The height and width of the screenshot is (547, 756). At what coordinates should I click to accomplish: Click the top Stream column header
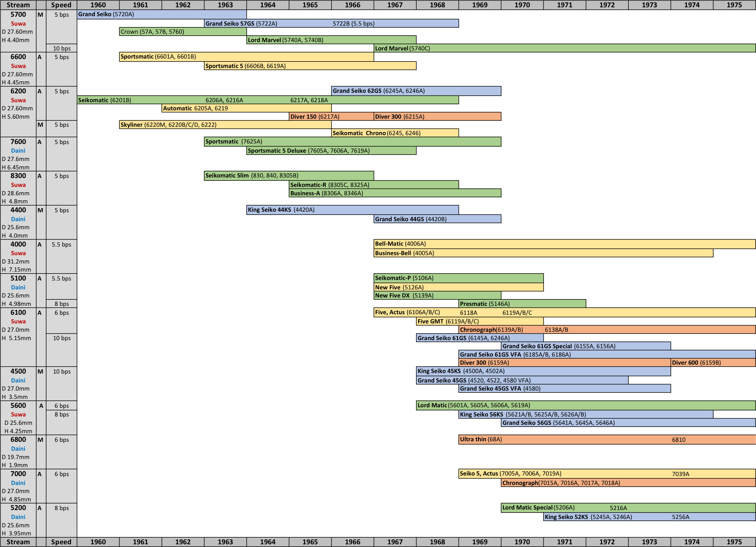(18, 5)
